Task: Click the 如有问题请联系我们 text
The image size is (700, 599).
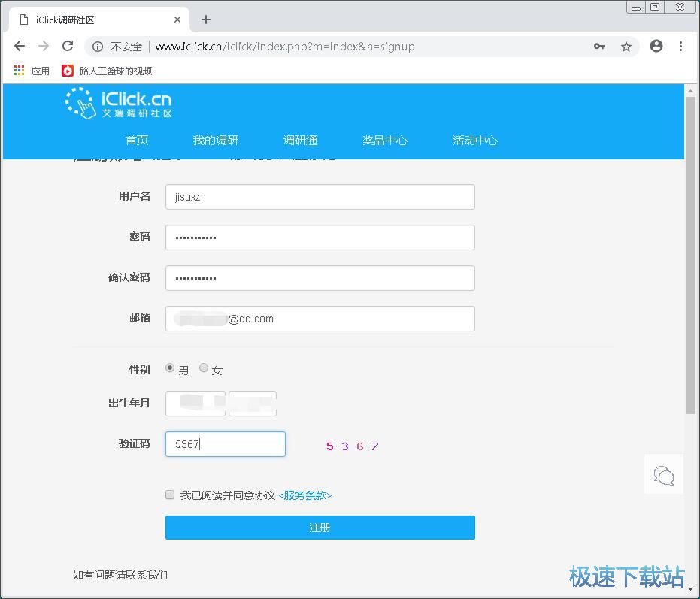Action: [x=120, y=575]
